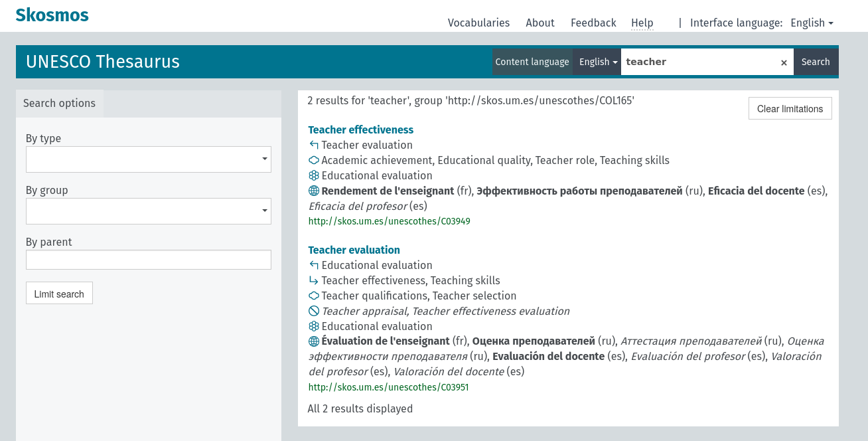Viewport: 868px width, 441px height.
Task: Click the Content language label
Action: [x=532, y=62]
